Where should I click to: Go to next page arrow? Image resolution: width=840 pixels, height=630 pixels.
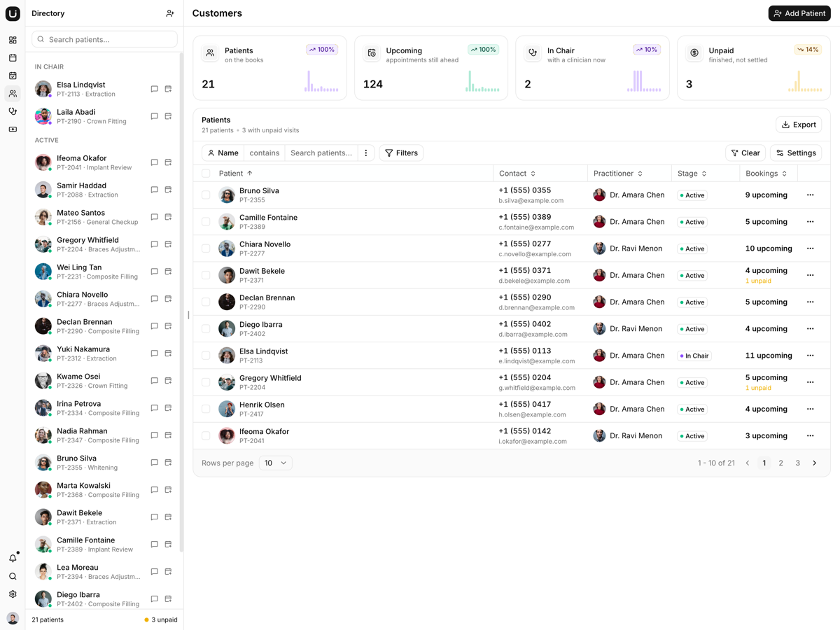[x=815, y=463]
